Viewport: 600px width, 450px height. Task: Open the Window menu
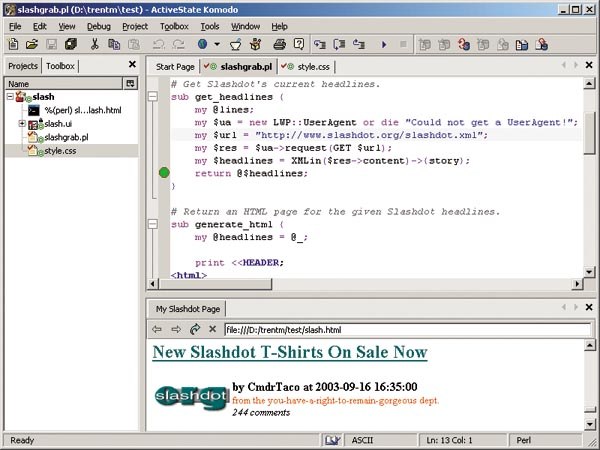click(x=246, y=26)
